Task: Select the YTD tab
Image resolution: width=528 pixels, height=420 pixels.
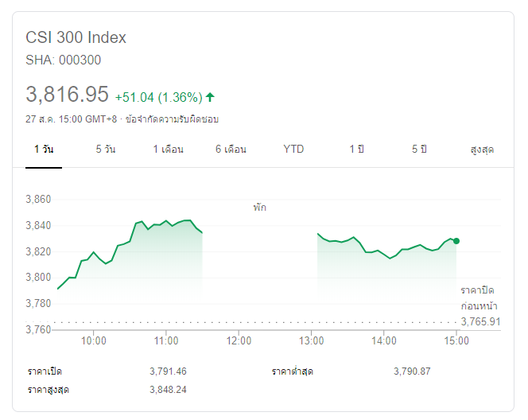Action: click(293, 149)
